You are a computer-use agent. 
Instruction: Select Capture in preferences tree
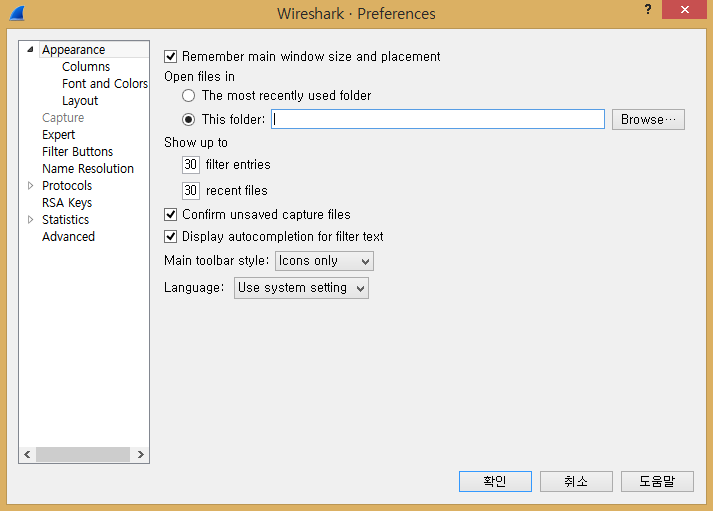tap(63, 118)
